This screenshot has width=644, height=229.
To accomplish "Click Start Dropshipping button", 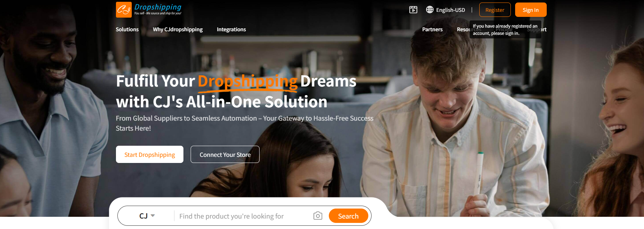I will (x=150, y=154).
